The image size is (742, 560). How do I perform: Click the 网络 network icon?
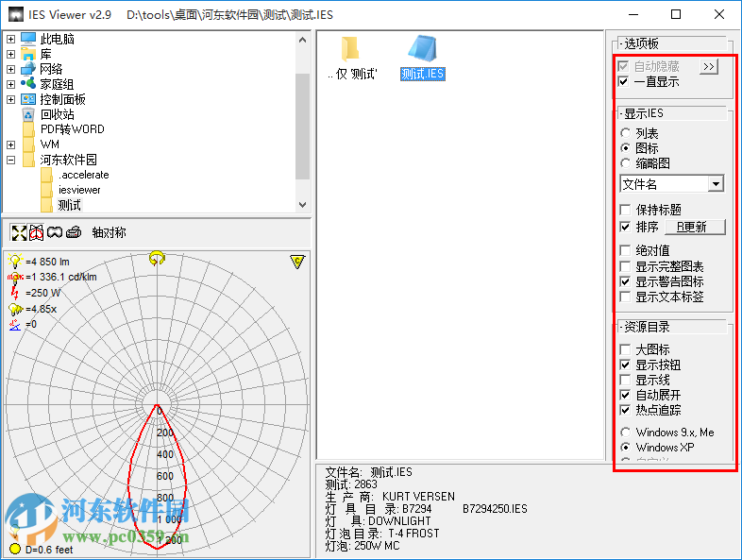point(28,69)
